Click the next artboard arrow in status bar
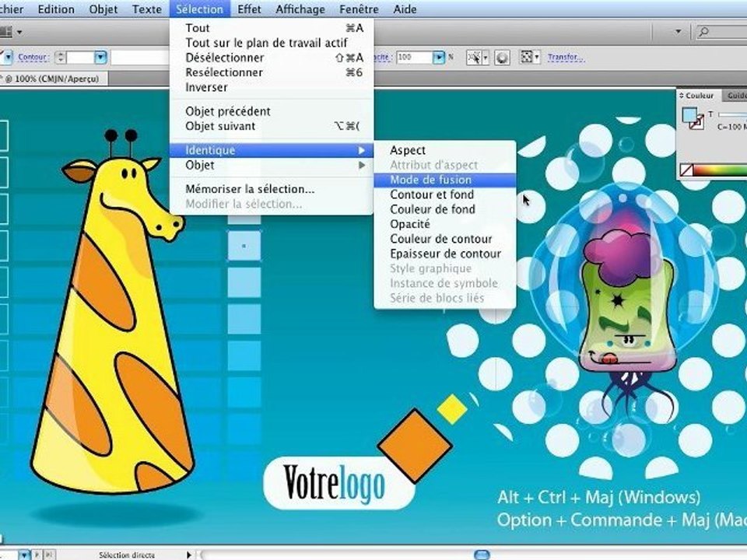747x560 pixels. [x=37, y=555]
